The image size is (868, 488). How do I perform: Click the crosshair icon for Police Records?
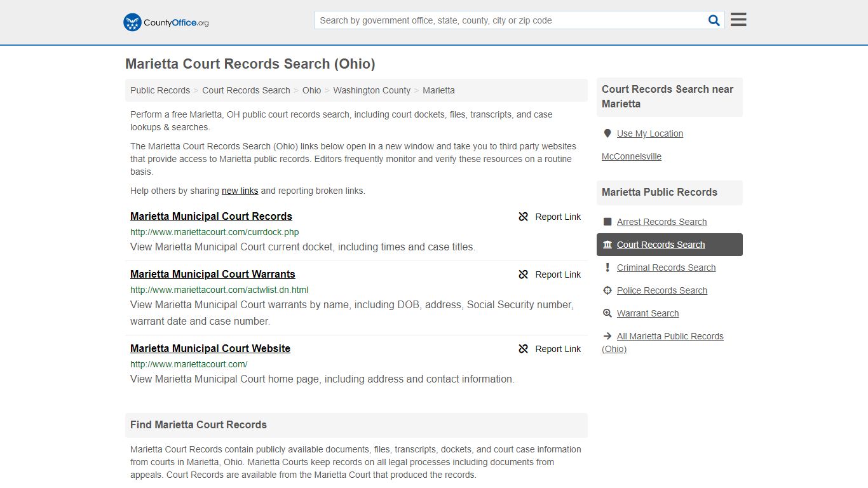[607, 290]
